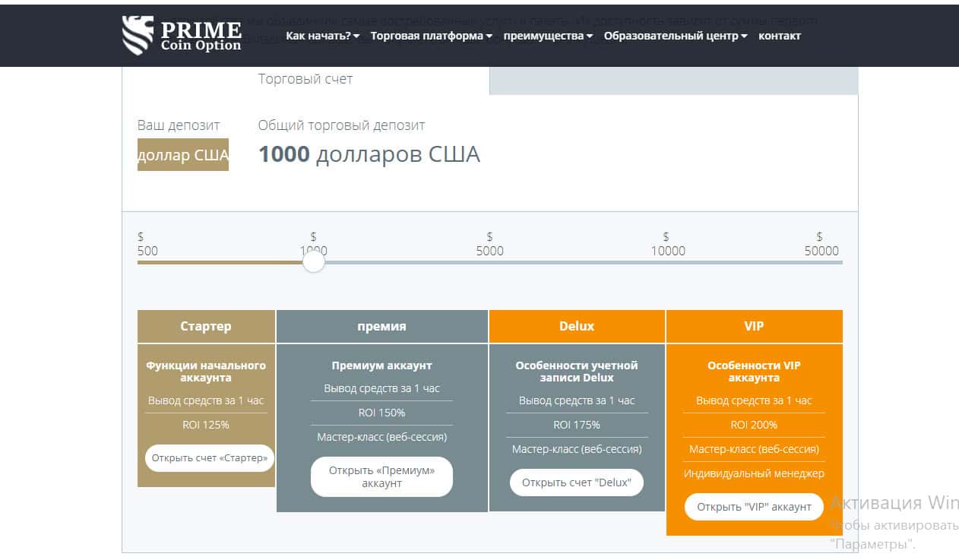Open a "VIP" account
Screen dimensions: 959x560
[x=754, y=507]
